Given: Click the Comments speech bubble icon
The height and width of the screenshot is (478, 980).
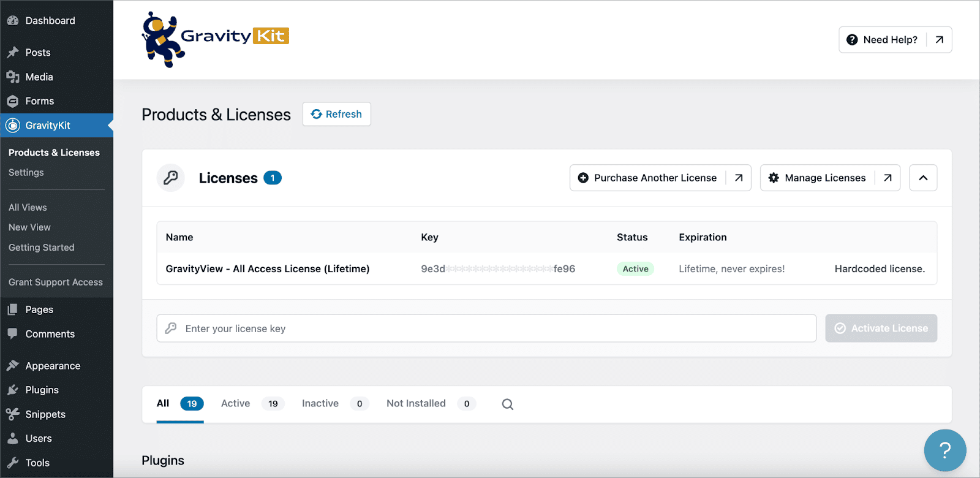Looking at the screenshot, I should [x=13, y=334].
